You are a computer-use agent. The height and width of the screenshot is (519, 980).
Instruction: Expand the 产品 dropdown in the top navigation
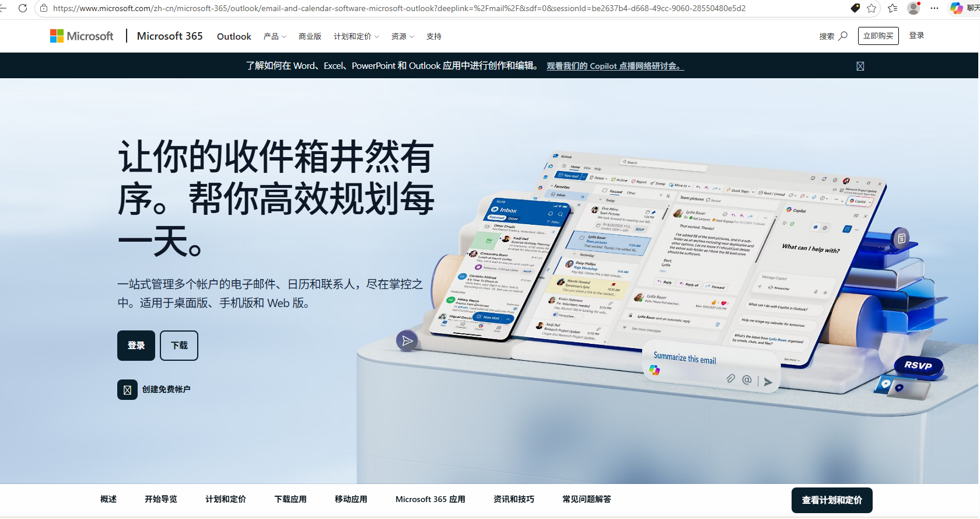click(275, 36)
